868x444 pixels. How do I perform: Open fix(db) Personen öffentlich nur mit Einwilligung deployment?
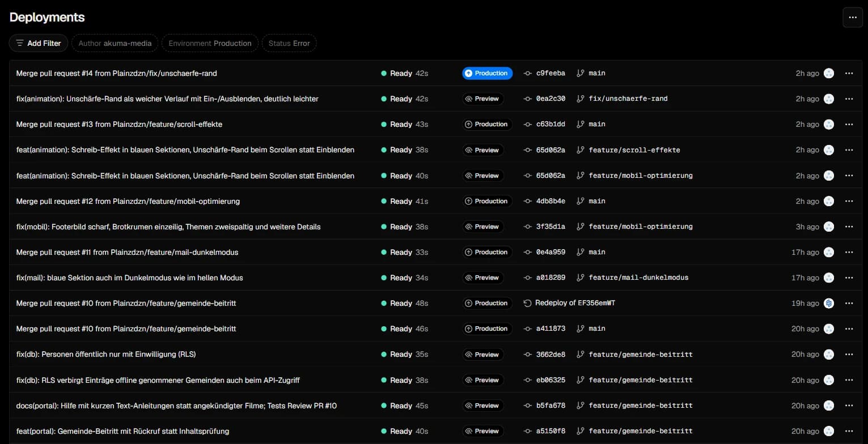pyautogui.click(x=106, y=354)
